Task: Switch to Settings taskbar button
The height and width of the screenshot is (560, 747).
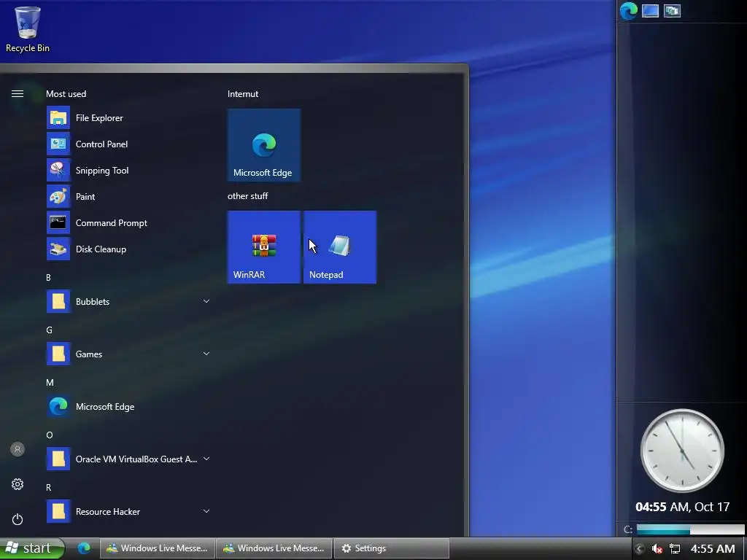Action: (x=392, y=548)
